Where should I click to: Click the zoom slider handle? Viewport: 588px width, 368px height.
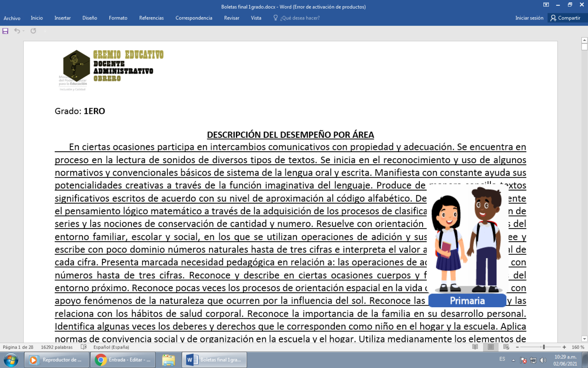[544, 347]
